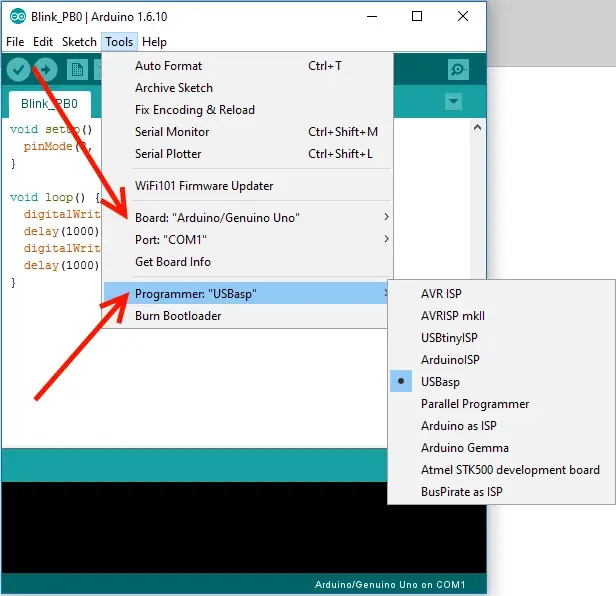Maximize the Arduino window
616x596 pixels.
417,17
